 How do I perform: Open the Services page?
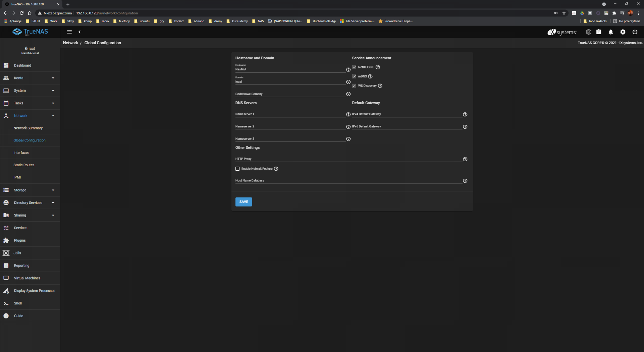(30, 228)
